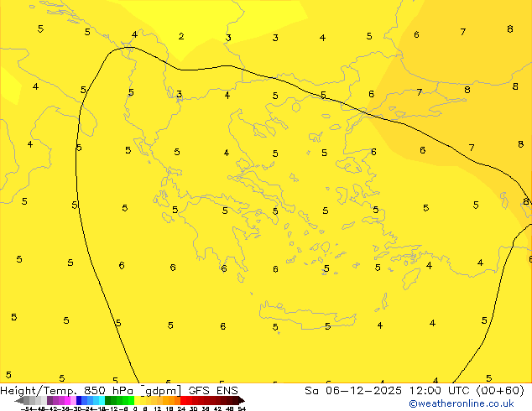Pick the cyan legend swatch
This screenshot has height=411, width=532.
tap(102, 400)
